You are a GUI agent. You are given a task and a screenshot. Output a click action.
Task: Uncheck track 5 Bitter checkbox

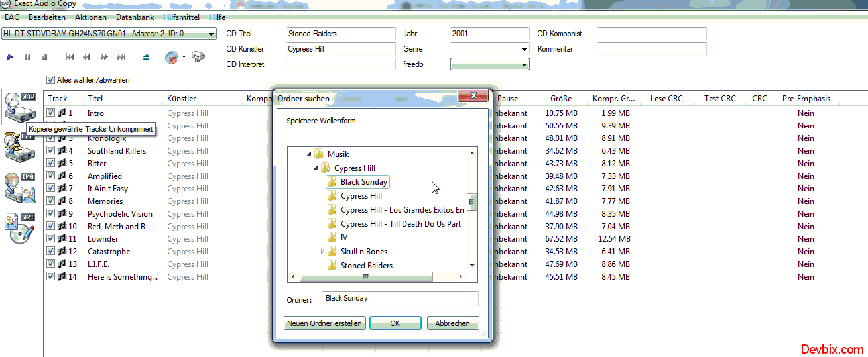pyautogui.click(x=51, y=164)
